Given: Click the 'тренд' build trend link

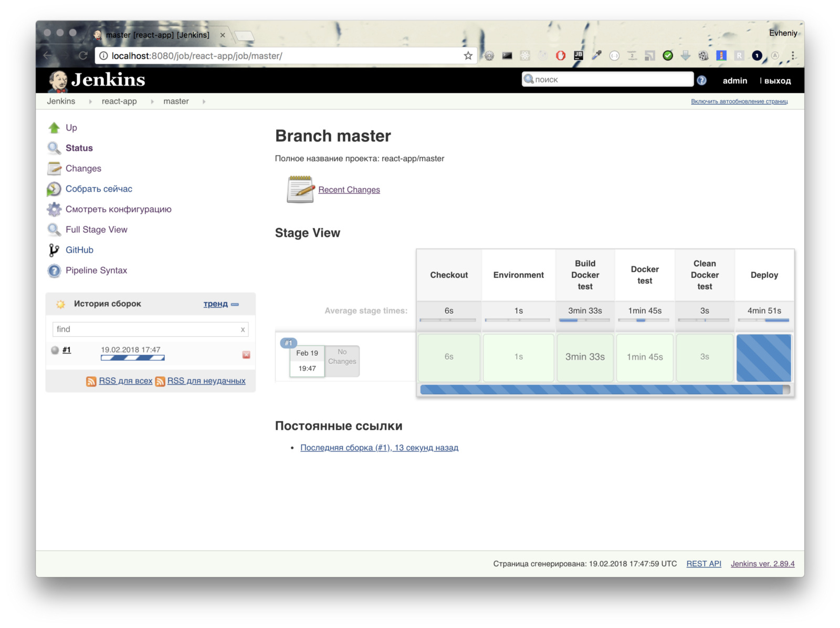Looking at the screenshot, I should [x=216, y=304].
